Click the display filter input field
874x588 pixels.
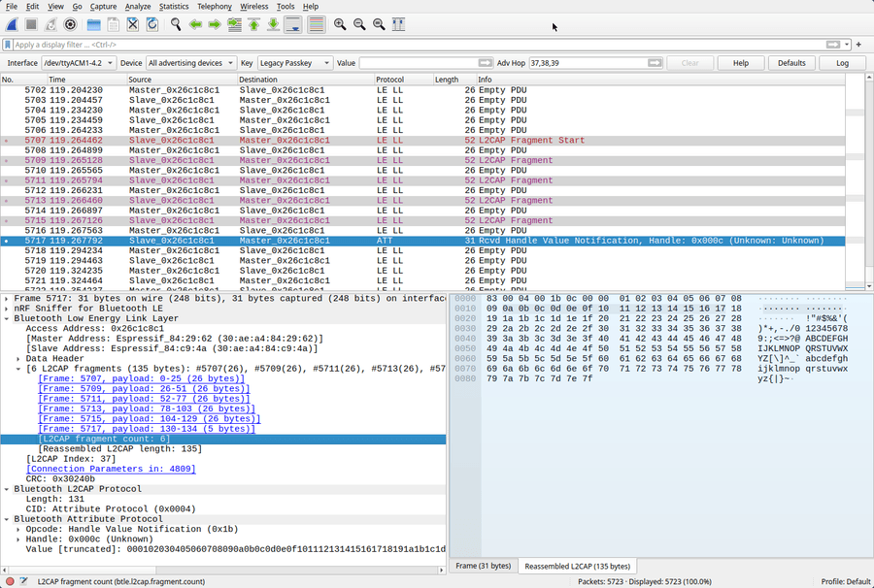[x=194, y=44]
